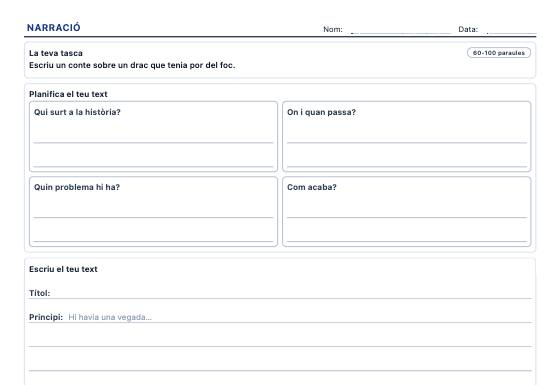Click the Data: label
Screen dimensions: 560x385
click(468, 29)
